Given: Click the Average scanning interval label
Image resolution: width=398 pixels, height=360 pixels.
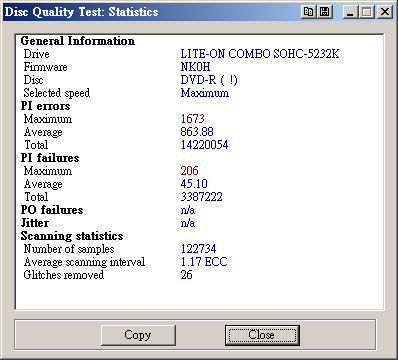Looking at the screenshot, I should [84, 262].
